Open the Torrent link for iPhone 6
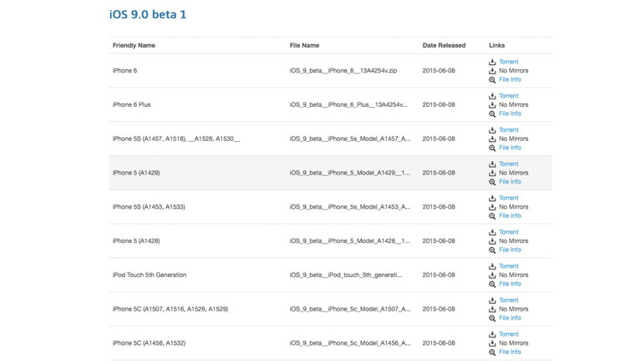This screenshot has width=635, height=364. pyautogui.click(x=508, y=62)
